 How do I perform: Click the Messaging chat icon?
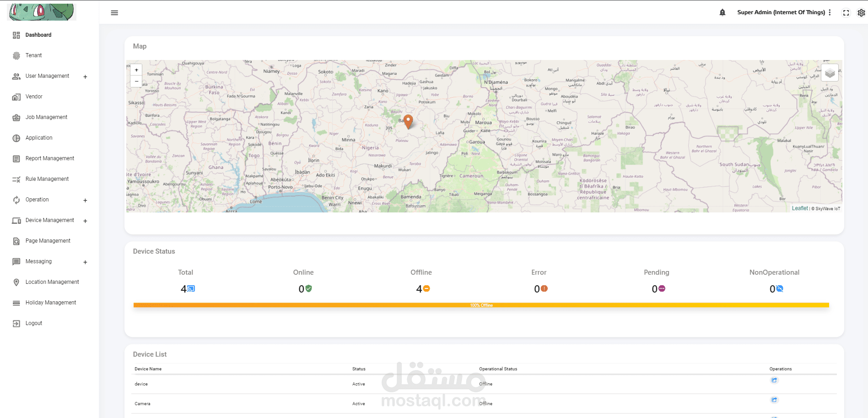(16, 262)
